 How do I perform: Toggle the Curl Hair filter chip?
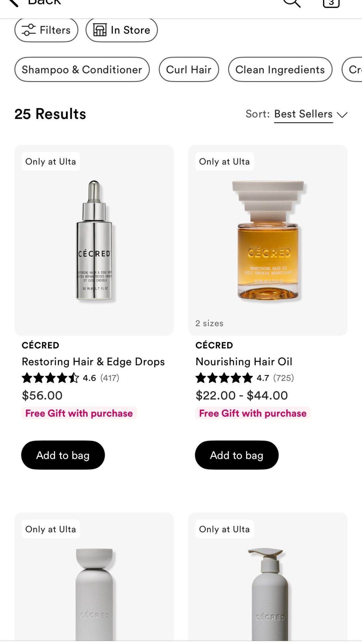189,69
